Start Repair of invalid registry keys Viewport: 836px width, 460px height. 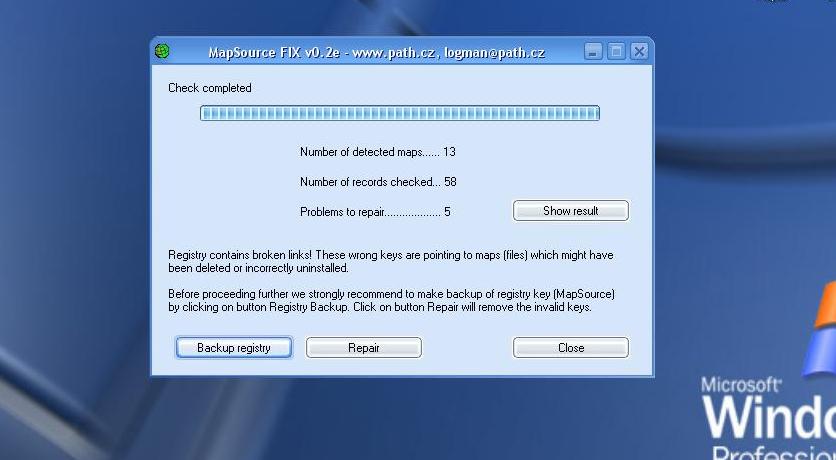(363, 348)
